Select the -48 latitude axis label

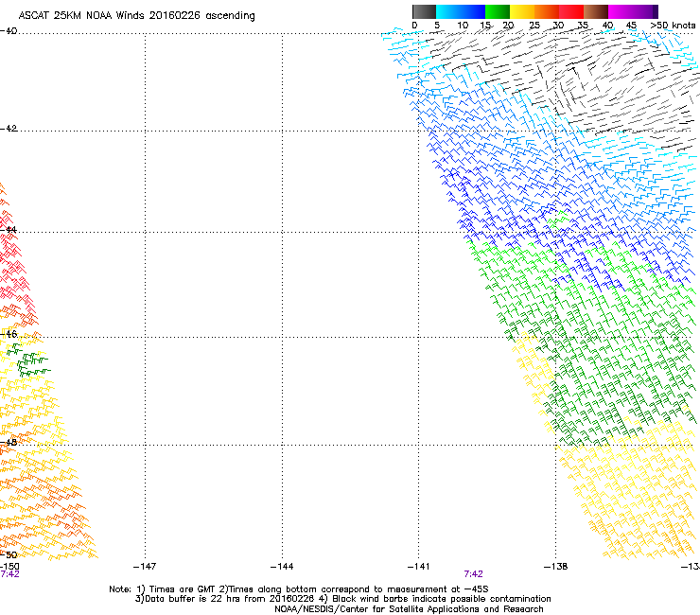pos(9,443)
